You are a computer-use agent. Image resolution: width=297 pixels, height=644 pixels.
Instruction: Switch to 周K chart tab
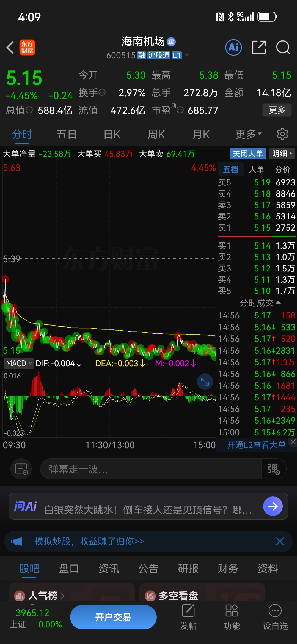(x=156, y=134)
